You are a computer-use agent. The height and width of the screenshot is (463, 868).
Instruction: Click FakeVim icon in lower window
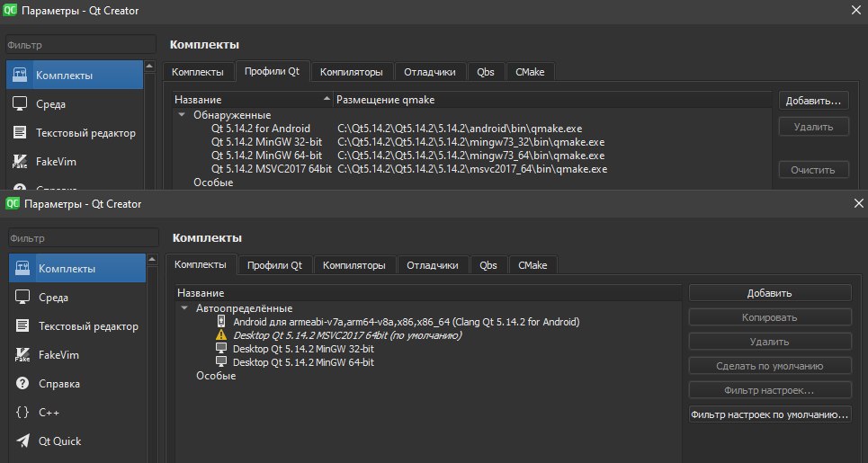pos(22,355)
